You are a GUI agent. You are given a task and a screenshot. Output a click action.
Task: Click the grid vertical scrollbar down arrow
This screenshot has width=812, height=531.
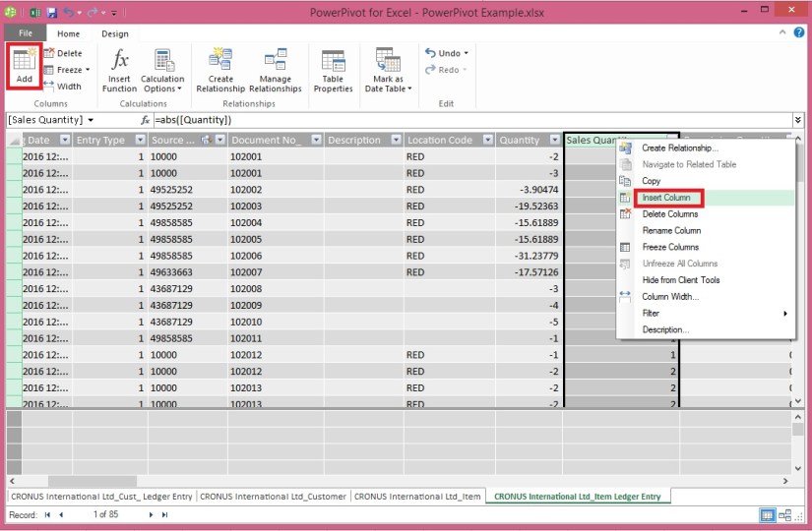coord(798,400)
